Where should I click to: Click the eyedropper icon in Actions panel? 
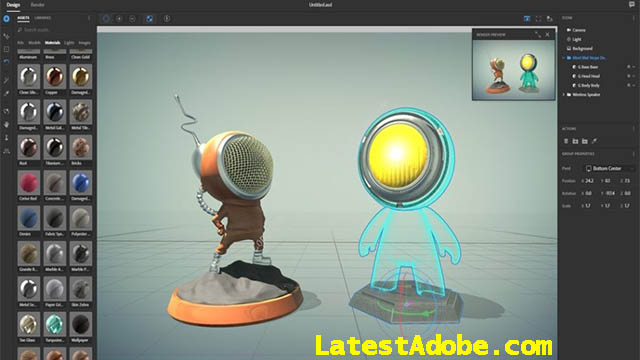tap(594, 141)
